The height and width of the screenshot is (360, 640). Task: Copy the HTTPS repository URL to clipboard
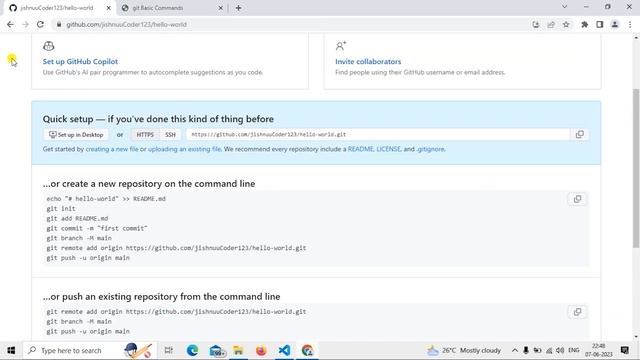click(579, 134)
